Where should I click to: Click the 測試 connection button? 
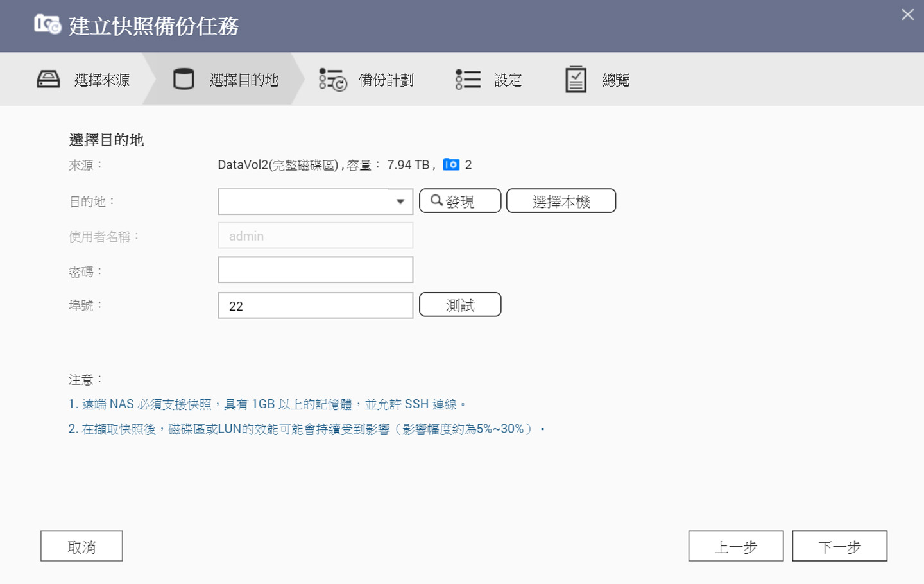click(460, 305)
